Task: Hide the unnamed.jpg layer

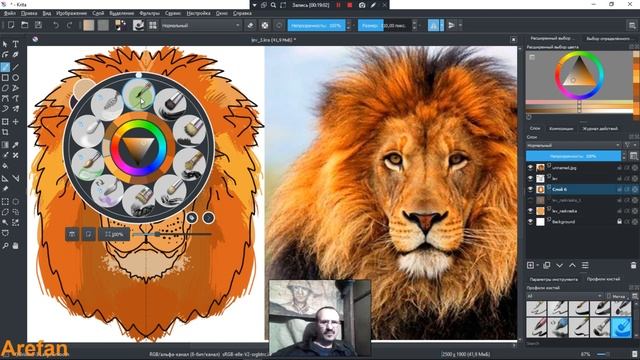Action: pyautogui.click(x=530, y=168)
